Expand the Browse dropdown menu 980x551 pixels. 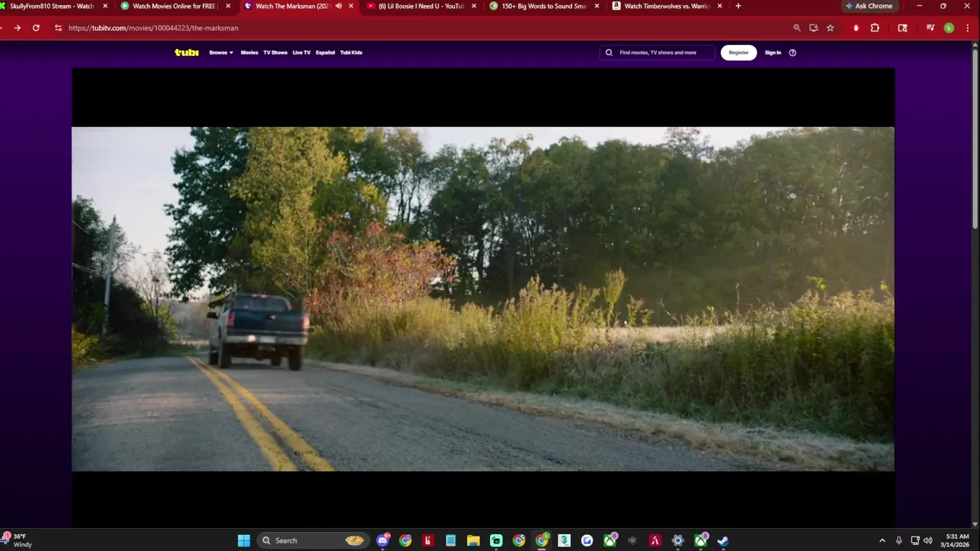pos(220,53)
